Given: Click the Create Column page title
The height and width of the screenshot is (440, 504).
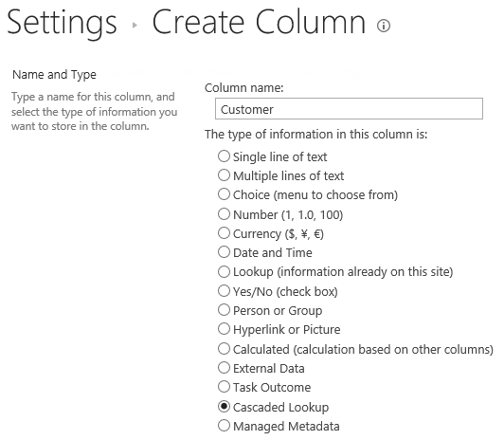Looking at the screenshot, I should (x=259, y=22).
